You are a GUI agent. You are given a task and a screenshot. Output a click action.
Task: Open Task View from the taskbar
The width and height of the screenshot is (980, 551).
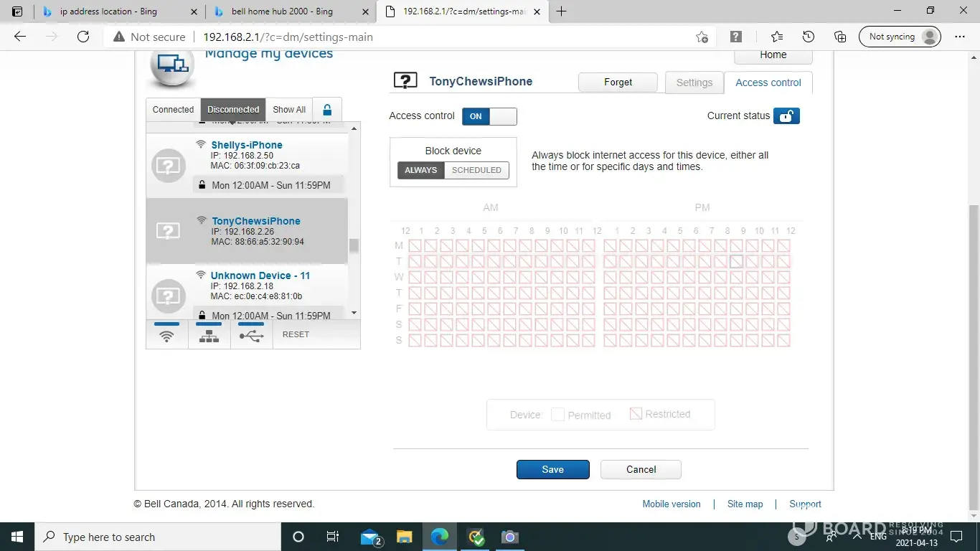(x=332, y=537)
